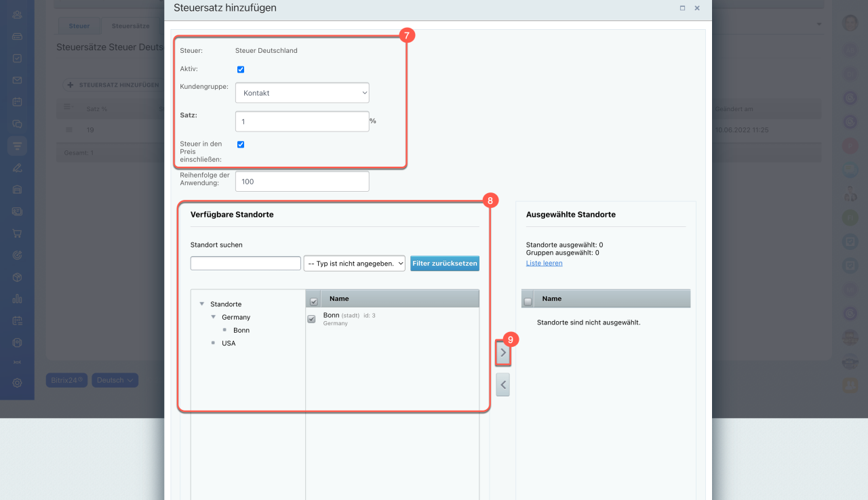Viewport: 868px width, 500px height.
Task: Maximize the Steuersatz hinzufügen dialog
Action: pos(682,8)
